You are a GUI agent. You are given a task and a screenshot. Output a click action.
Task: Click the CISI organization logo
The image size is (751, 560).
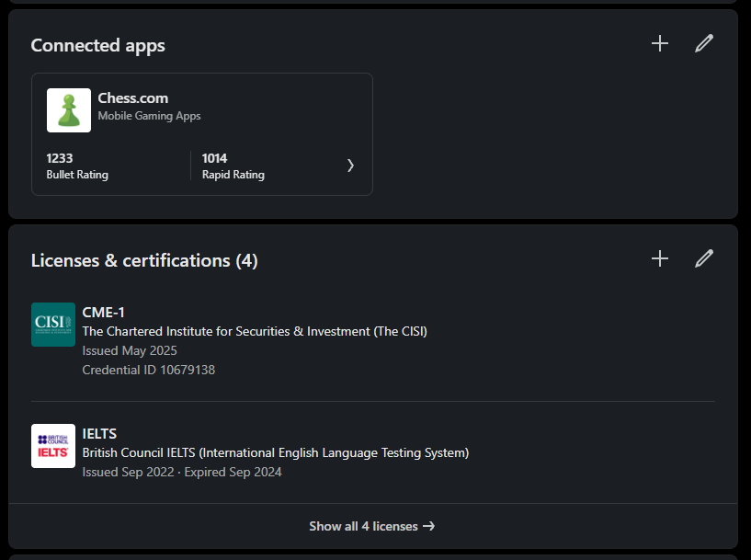tap(53, 325)
